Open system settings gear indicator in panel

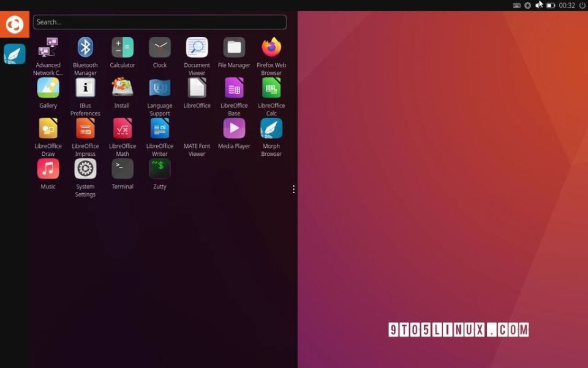click(x=527, y=6)
